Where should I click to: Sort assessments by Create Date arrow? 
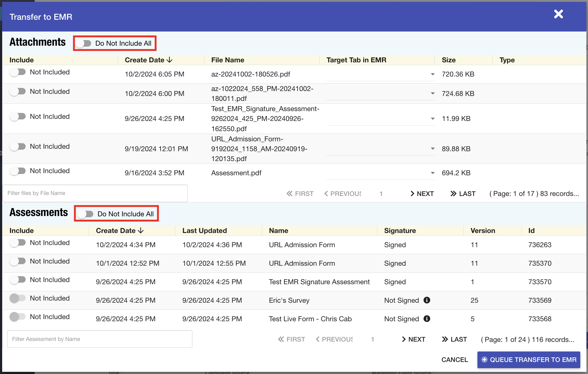tap(141, 231)
